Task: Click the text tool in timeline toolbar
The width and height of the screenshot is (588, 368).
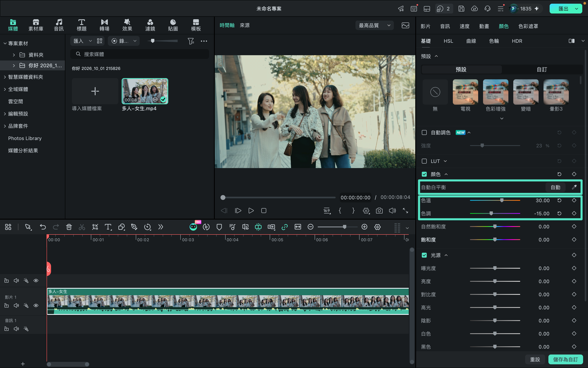Action: (108, 227)
